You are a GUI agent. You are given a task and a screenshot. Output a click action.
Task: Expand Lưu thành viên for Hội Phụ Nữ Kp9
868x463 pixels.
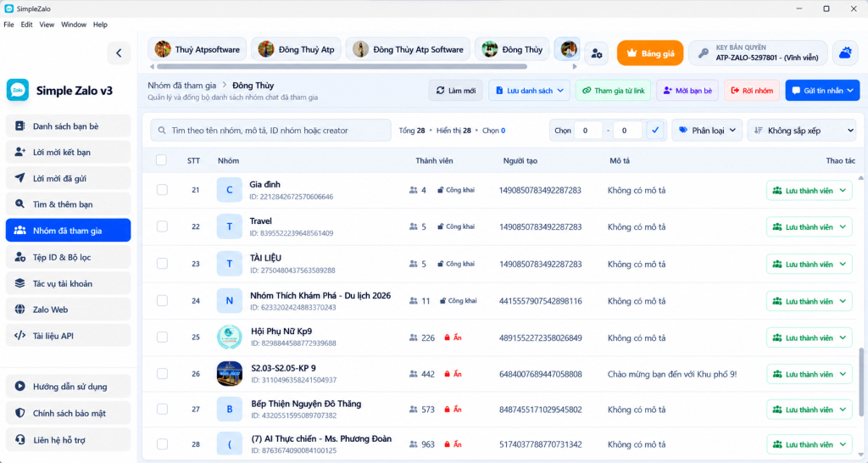pos(809,337)
